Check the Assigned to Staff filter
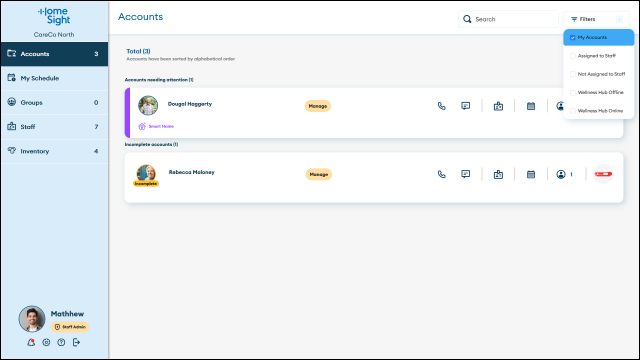The height and width of the screenshot is (360, 640). 573,56
